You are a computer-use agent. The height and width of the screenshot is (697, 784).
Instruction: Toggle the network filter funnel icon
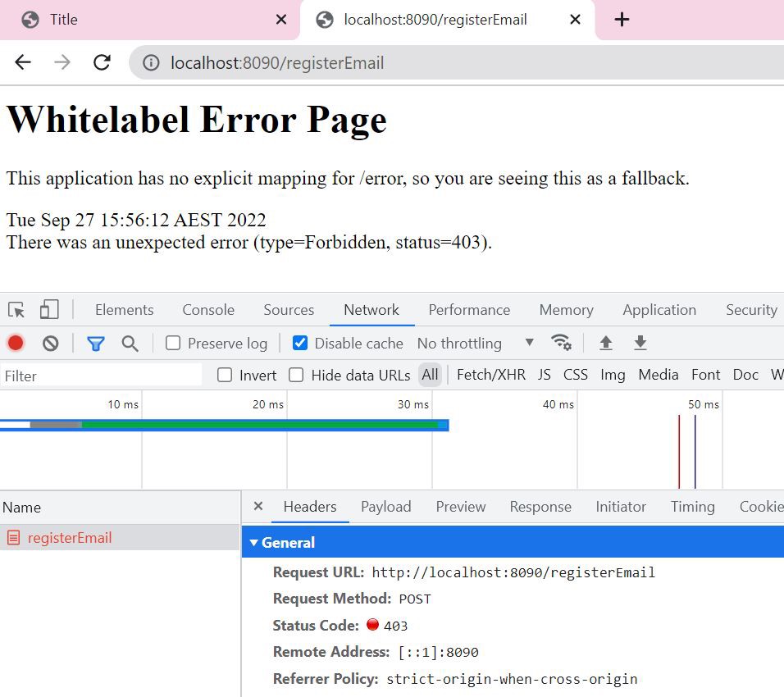pyautogui.click(x=95, y=344)
